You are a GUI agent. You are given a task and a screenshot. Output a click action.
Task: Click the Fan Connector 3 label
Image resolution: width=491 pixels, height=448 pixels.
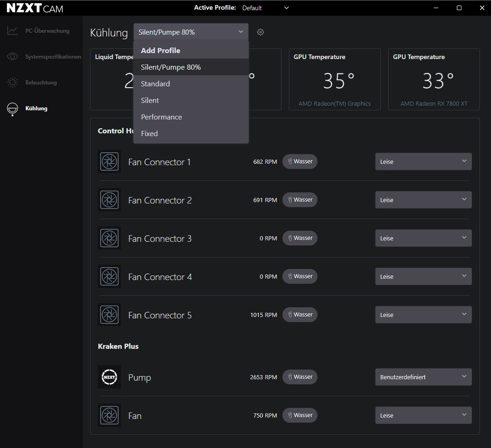pos(160,239)
